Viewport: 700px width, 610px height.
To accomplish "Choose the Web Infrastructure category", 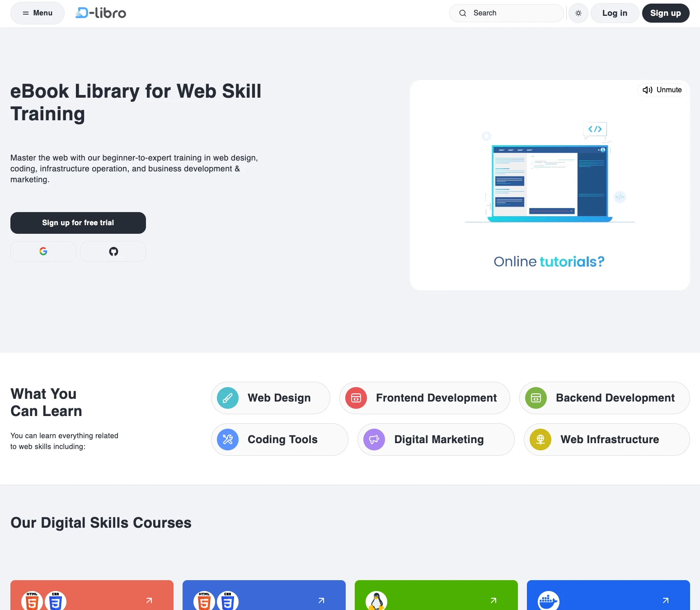I will pos(606,440).
